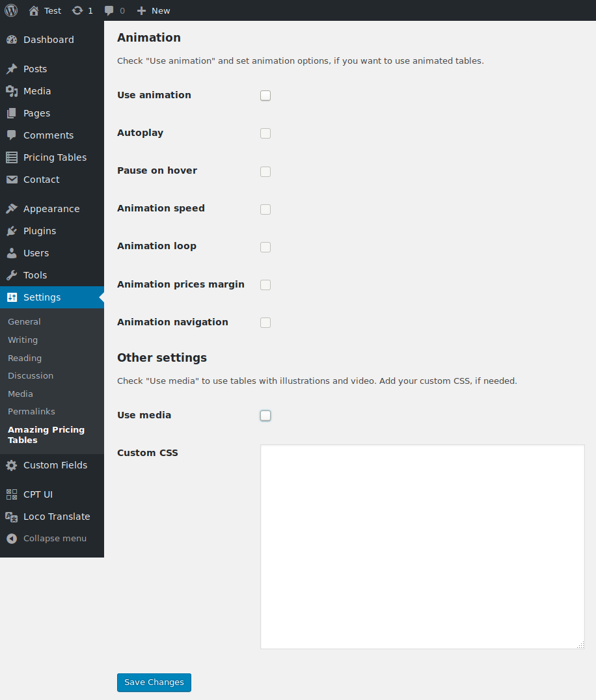Click the plus icon beside New
Viewport: 596px width, 700px height.
[142, 10]
